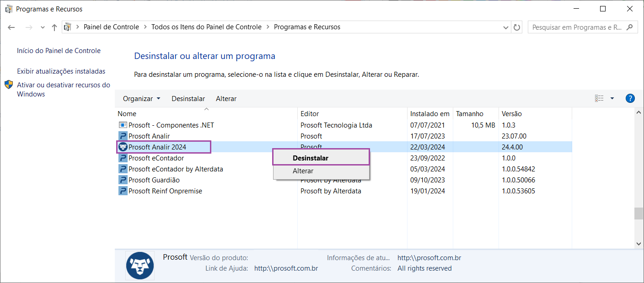Click the 10,5 MB size cell
This screenshot has width=644, height=283.
click(483, 125)
